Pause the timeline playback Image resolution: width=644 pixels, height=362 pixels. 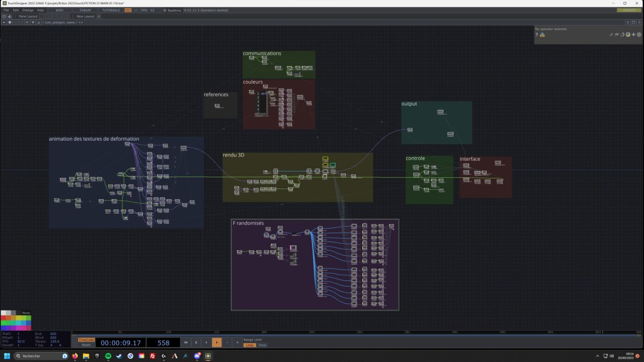[x=196, y=343]
